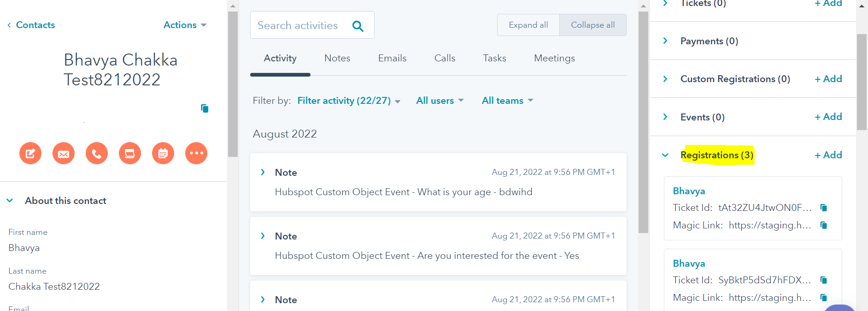This screenshot has width=868, height=311.
Task: Expand the 'What is your age' note
Action: [263, 172]
